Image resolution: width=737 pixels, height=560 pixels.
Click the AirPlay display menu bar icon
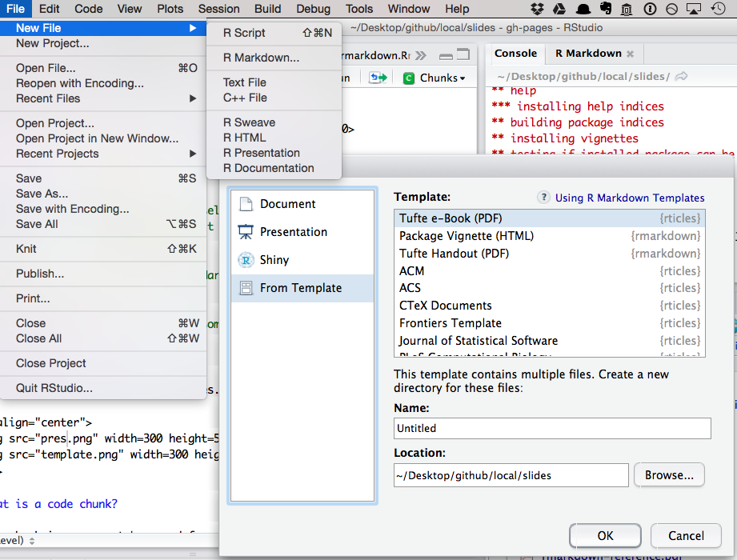[x=694, y=9]
